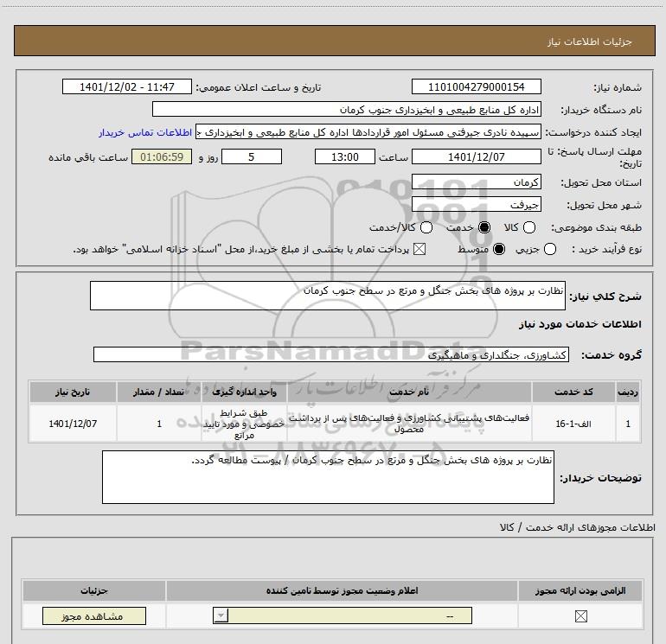Select the کالا radio button
The height and width of the screenshot is (644, 666).
pos(529,227)
